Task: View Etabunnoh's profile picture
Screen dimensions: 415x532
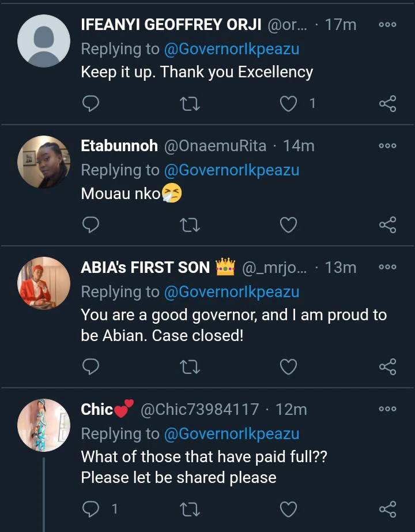Action: tap(44, 162)
